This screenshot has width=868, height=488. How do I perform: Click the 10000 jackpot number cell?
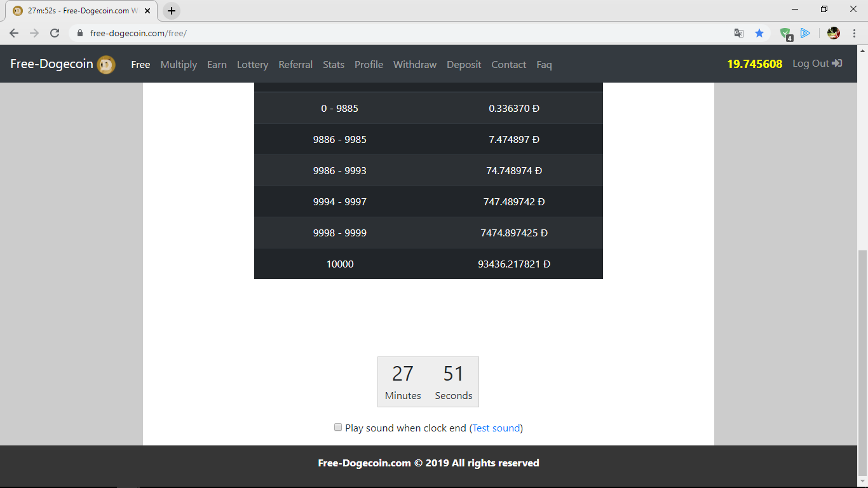(x=340, y=264)
